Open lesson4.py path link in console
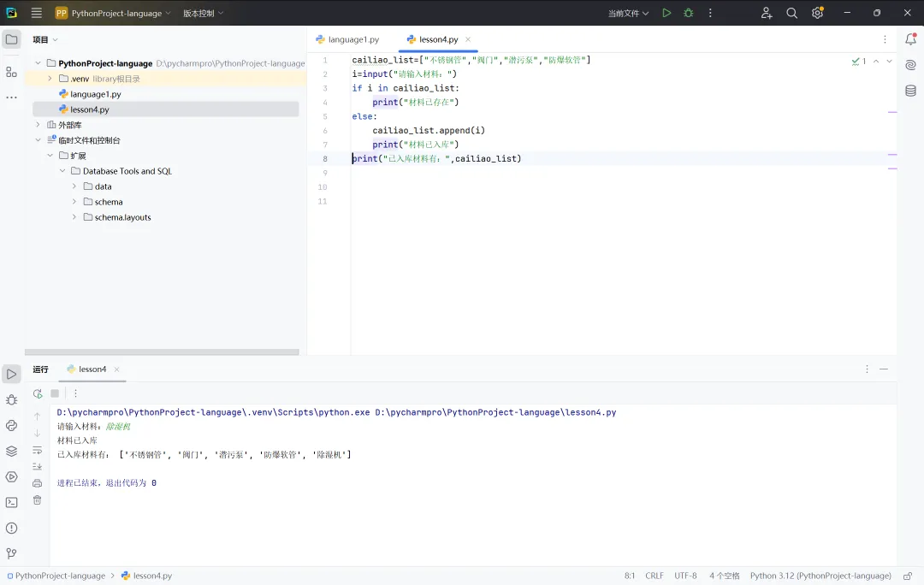This screenshot has width=924, height=585. (x=495, y=412)
